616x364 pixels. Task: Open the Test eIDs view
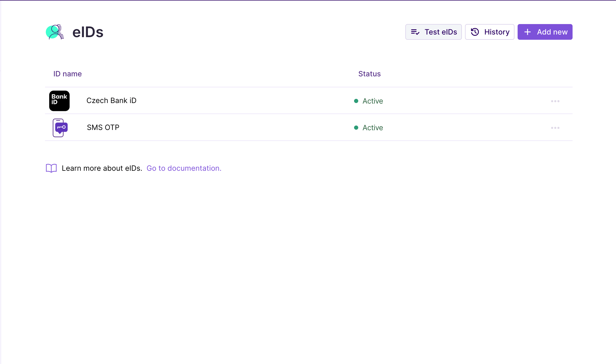coord(440,32)
